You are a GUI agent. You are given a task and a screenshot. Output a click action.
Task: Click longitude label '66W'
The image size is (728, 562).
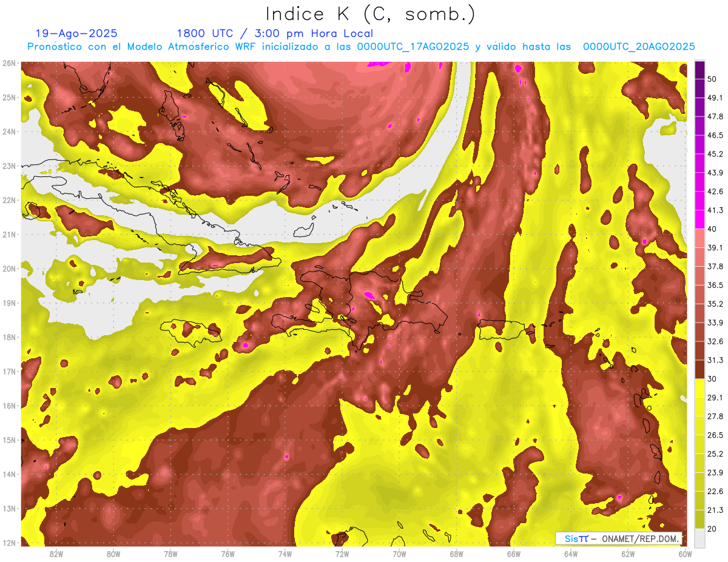click(514, 554)
